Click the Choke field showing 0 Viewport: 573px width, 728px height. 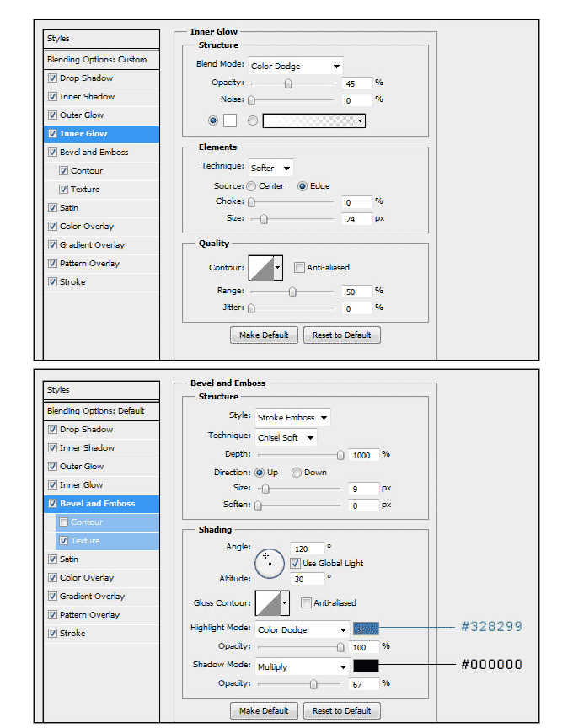coord(357,202)
